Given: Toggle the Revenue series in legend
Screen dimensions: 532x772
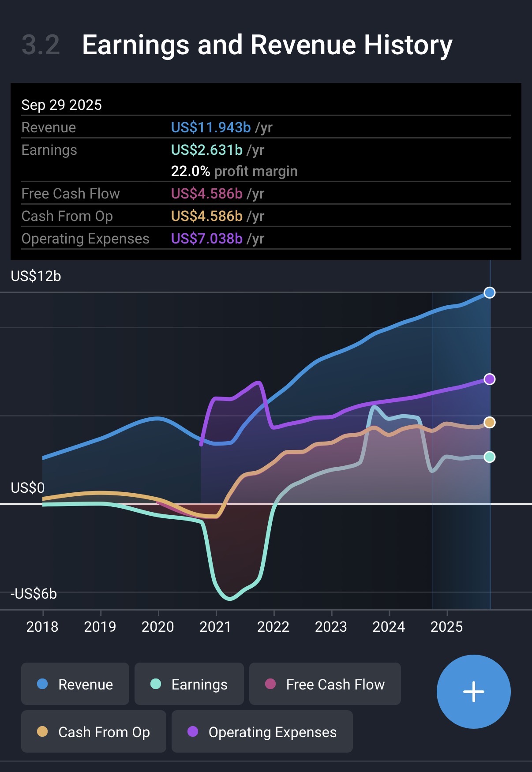Looking at the screenshot, I should 75,684.
